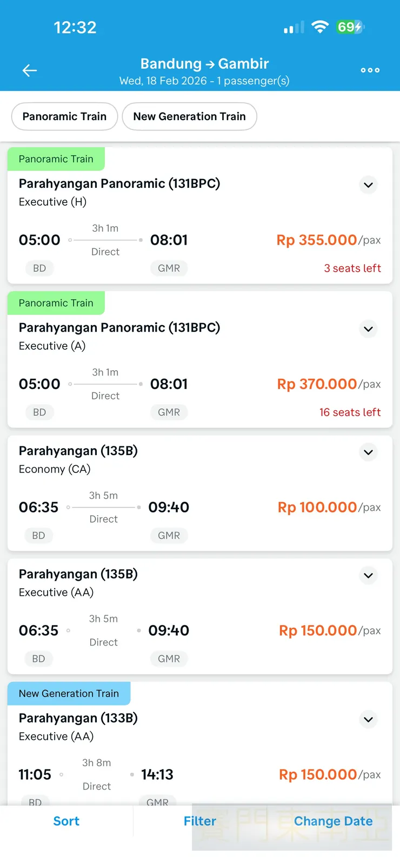Expand Parahyangan Panoramic Executive (A) details
The image size is (400, 868).
pos(368,329)
